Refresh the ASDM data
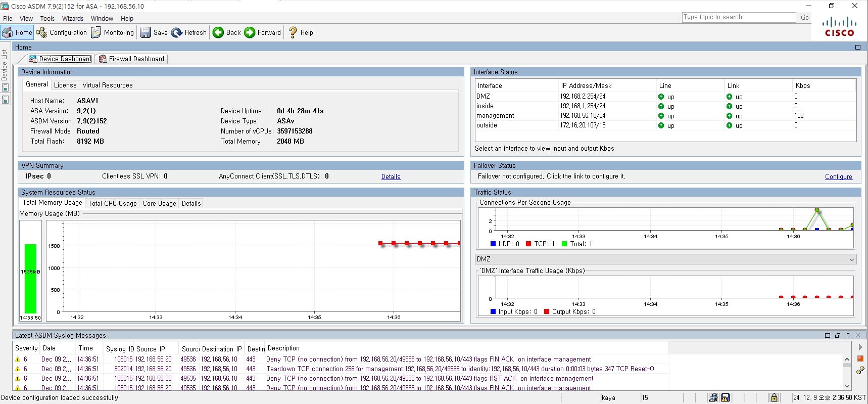Screen dimensions: 868x404 point(189,32)
